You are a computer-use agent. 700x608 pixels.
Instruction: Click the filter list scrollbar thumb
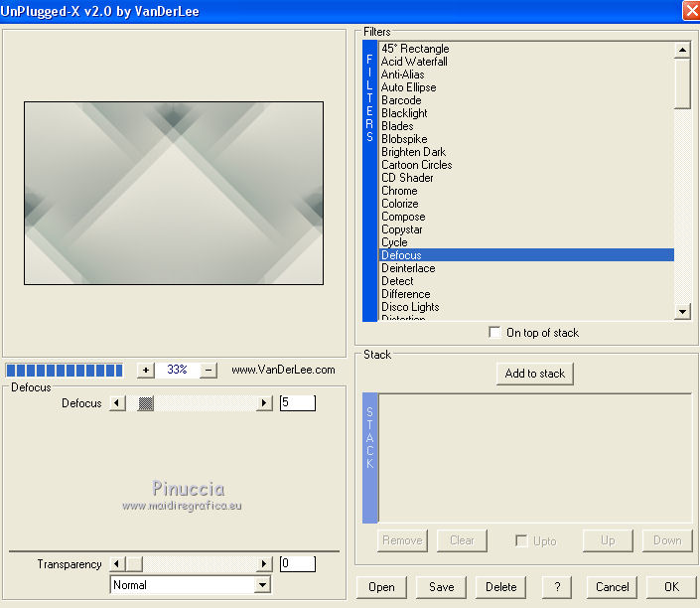click(x=682, y=83)
